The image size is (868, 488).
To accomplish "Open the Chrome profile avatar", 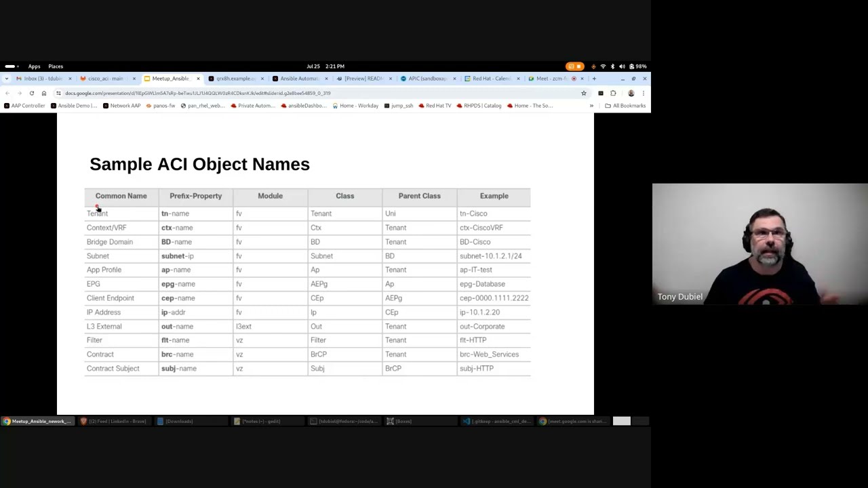I will tap(631, 93).
